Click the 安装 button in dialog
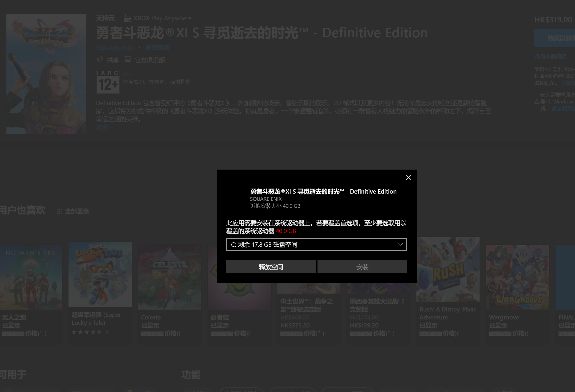Image resolution: width=575 pixels, height=392 pixels. pos(362,267)
